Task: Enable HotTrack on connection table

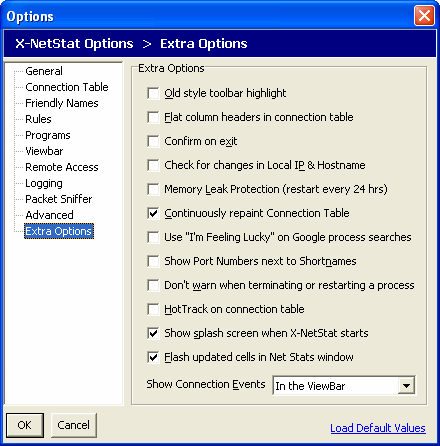Action: click(x=153, y=309)
